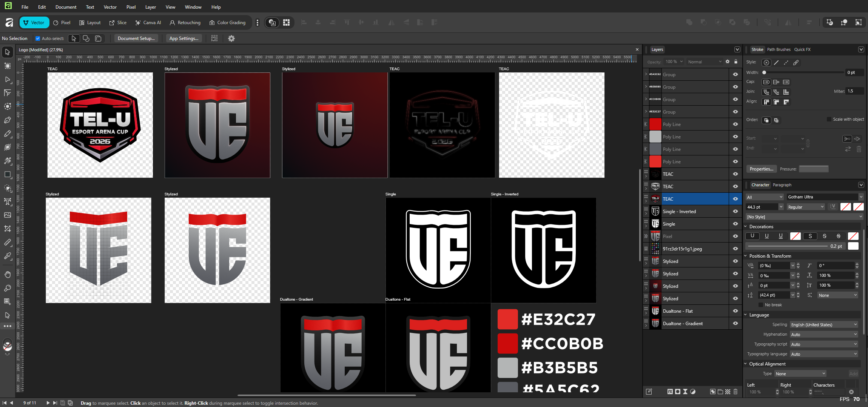This screenshot has height=407, width=868.
Task: Click the grid view icon in top toolbar
Action: pyautogui.click(x=287, y=23)
